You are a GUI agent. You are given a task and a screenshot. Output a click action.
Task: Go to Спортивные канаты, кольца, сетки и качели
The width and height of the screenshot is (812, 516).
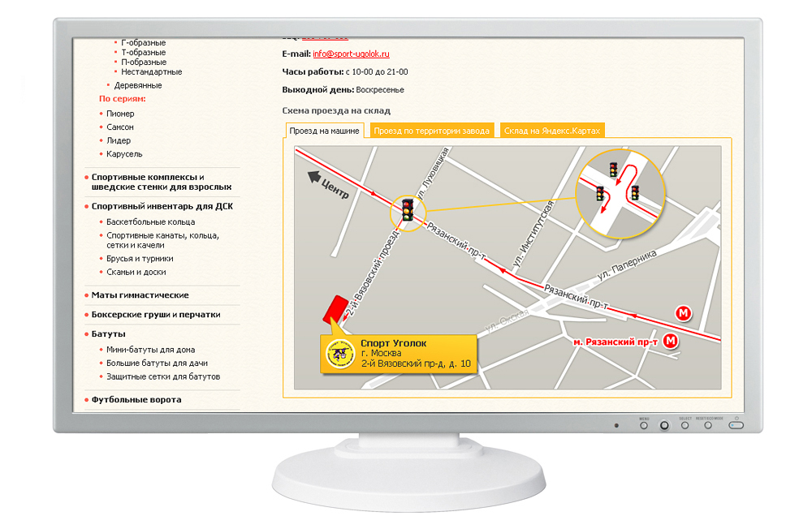[x=162, y=240]
